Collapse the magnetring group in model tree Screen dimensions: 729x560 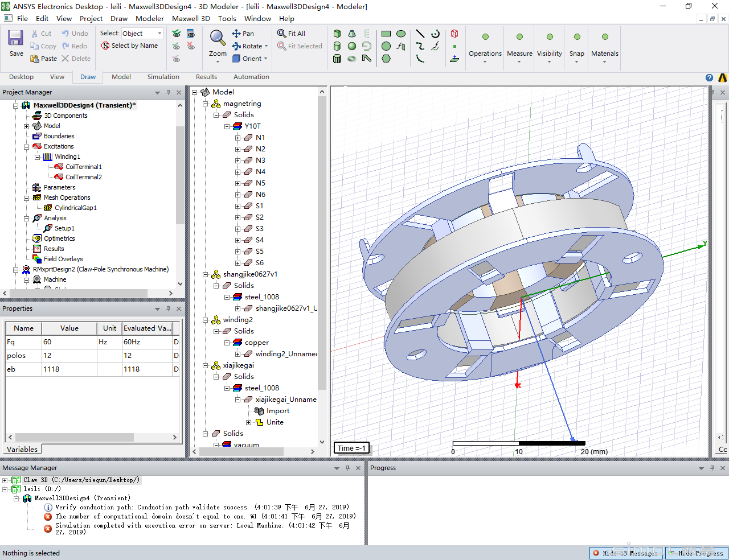click(206, 104)
